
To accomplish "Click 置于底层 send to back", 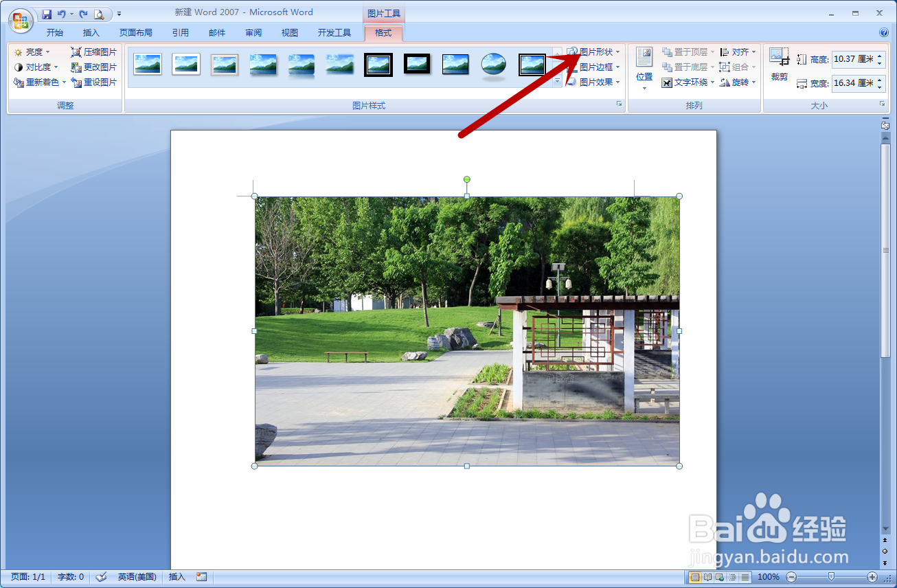I will coord(688,67).
